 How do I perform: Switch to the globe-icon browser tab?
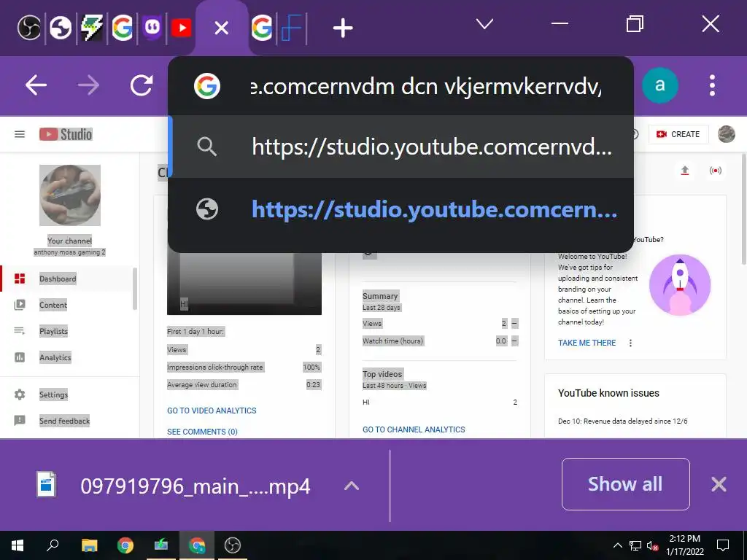pyautogui.click(x=61, y=28)
